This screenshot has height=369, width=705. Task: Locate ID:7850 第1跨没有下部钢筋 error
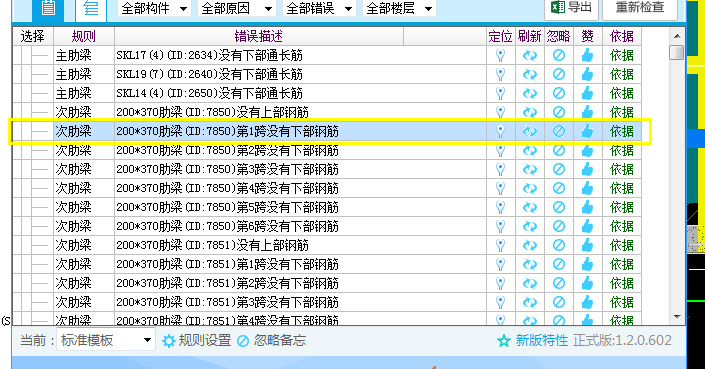[x=500, y=131]
